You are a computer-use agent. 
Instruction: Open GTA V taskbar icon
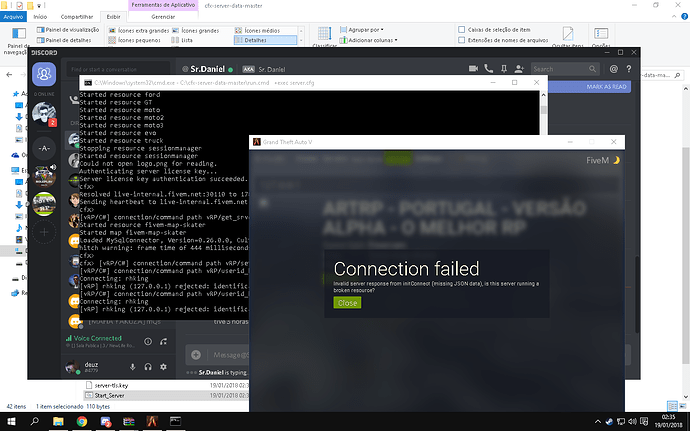coord(152,421)
